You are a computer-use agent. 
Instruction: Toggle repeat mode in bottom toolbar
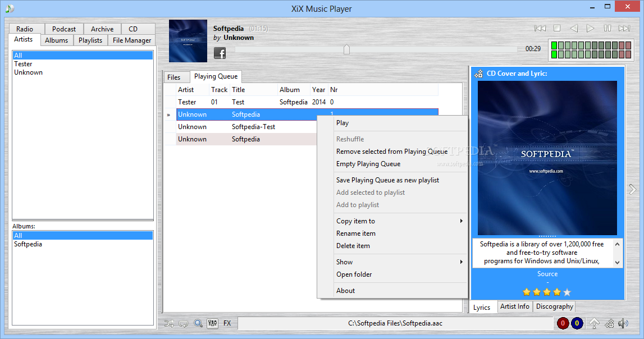pos(183,323)
